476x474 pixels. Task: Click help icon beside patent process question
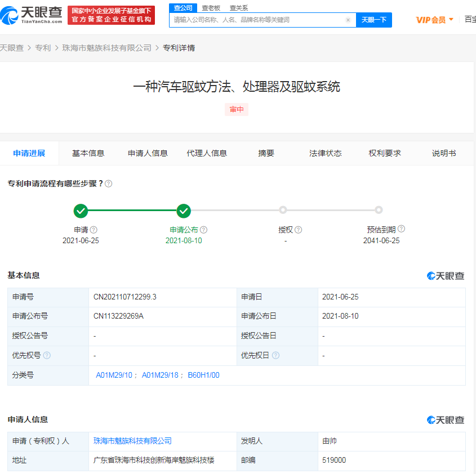tap(109, 184)
